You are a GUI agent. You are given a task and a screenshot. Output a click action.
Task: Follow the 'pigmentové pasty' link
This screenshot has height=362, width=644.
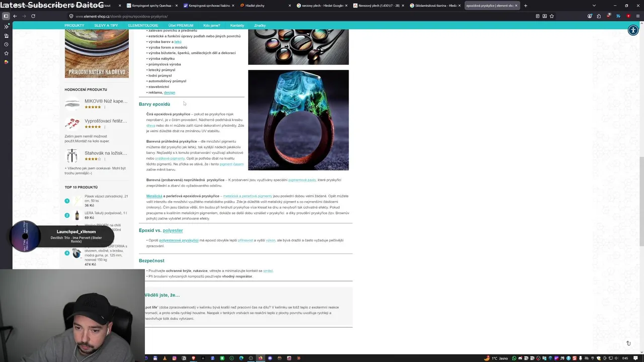coord(302,180)
